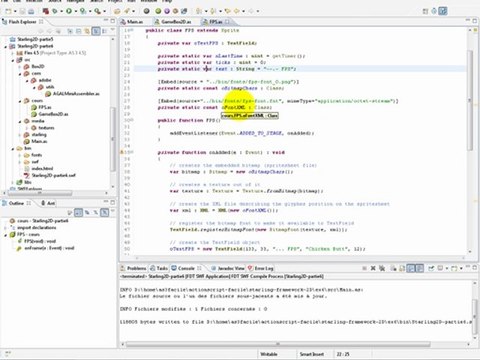Click the dark grey circle toolbar icon
480x360 pixels.
146,11
